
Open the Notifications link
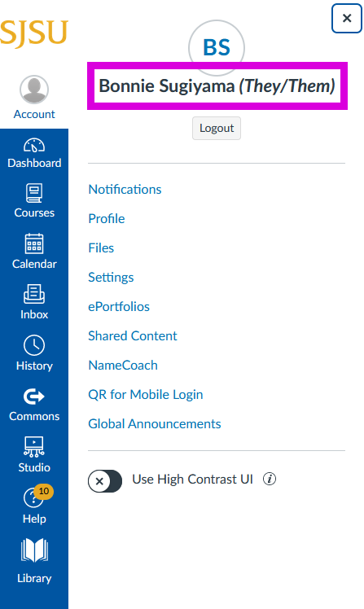[x=125, y=190]
